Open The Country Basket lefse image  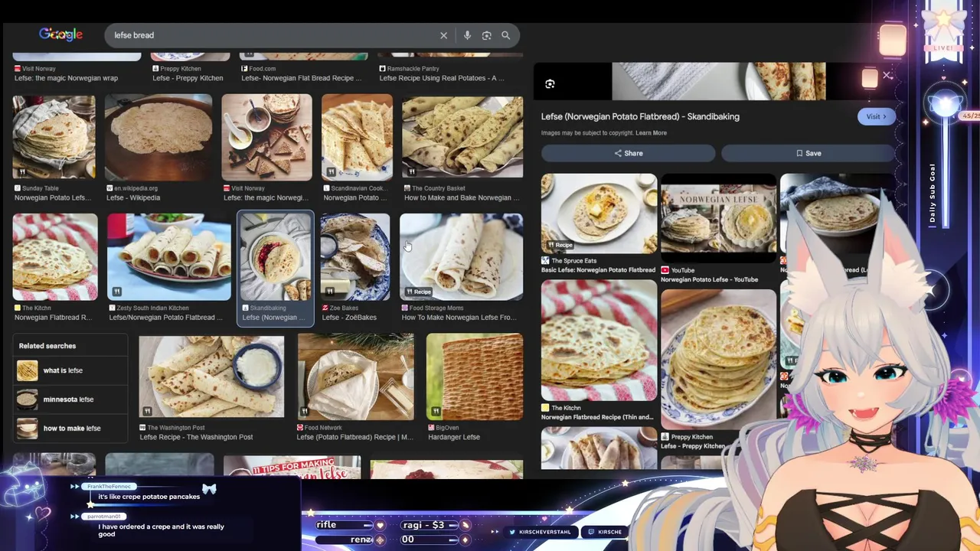(462, 137)
